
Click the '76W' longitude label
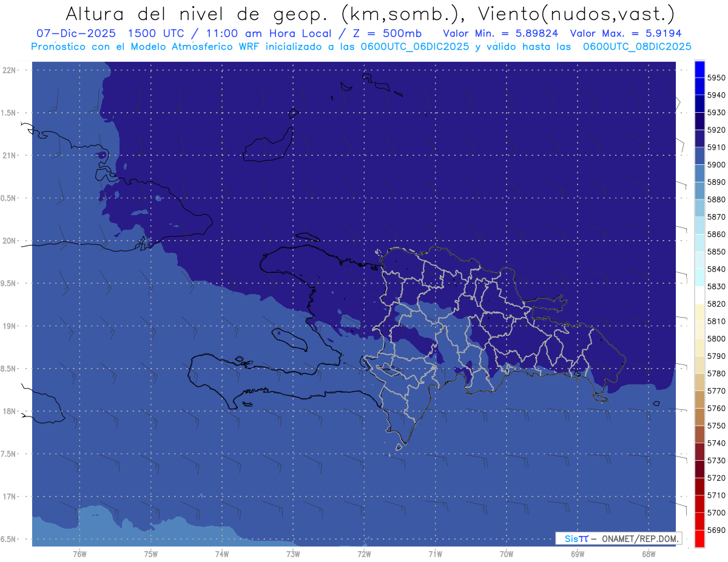79,554
